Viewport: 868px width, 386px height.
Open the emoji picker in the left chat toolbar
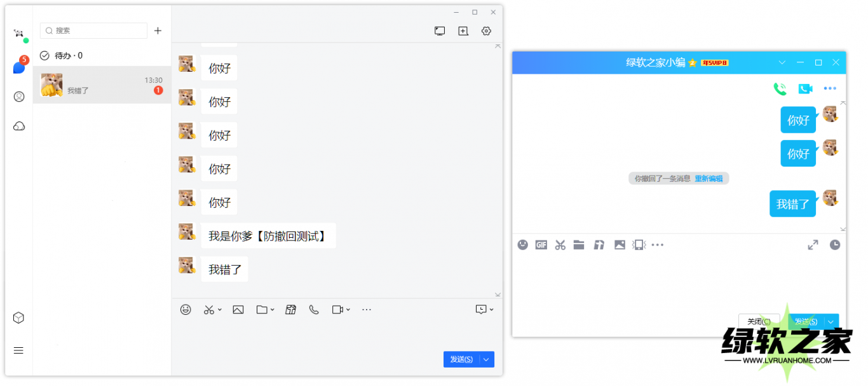(x=186, y=310)
